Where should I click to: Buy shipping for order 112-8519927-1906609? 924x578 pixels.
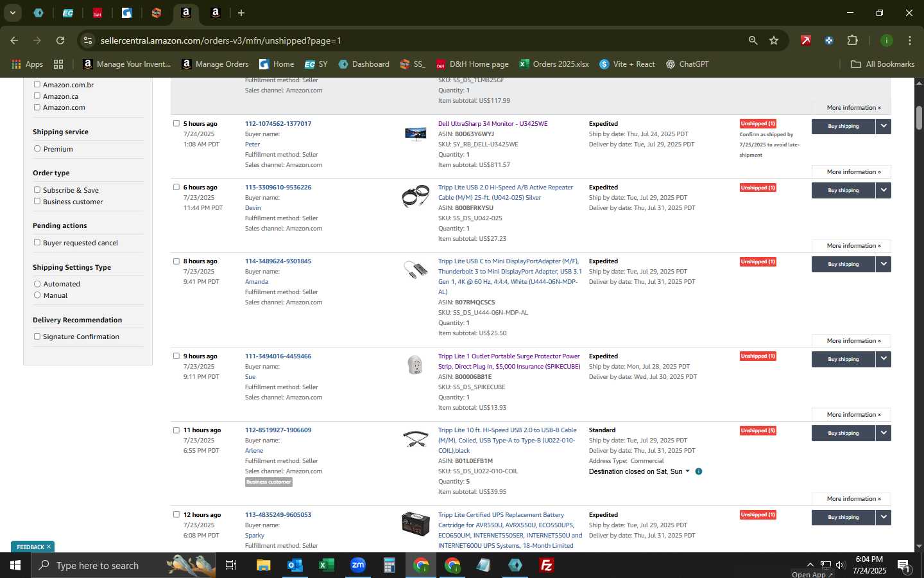pos(843,433)
